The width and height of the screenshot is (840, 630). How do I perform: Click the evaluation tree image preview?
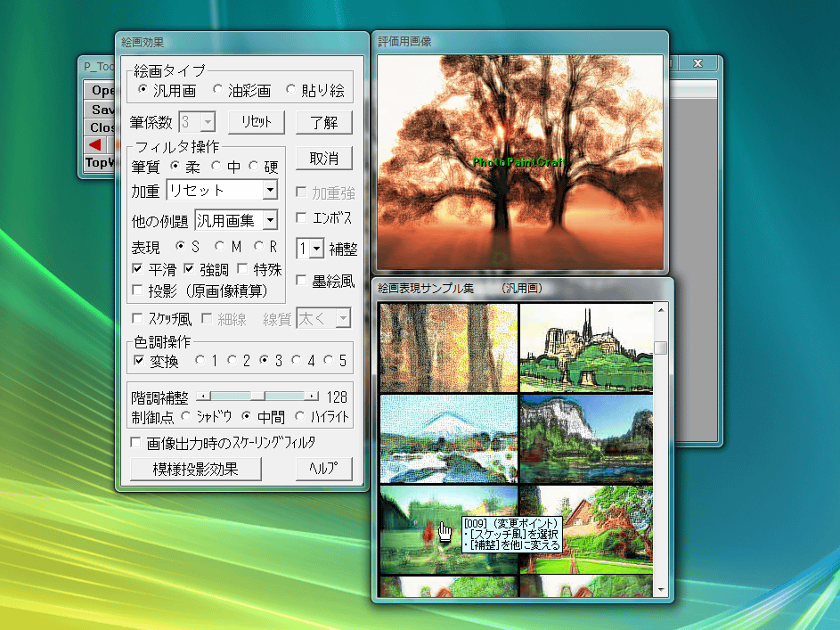519,162
